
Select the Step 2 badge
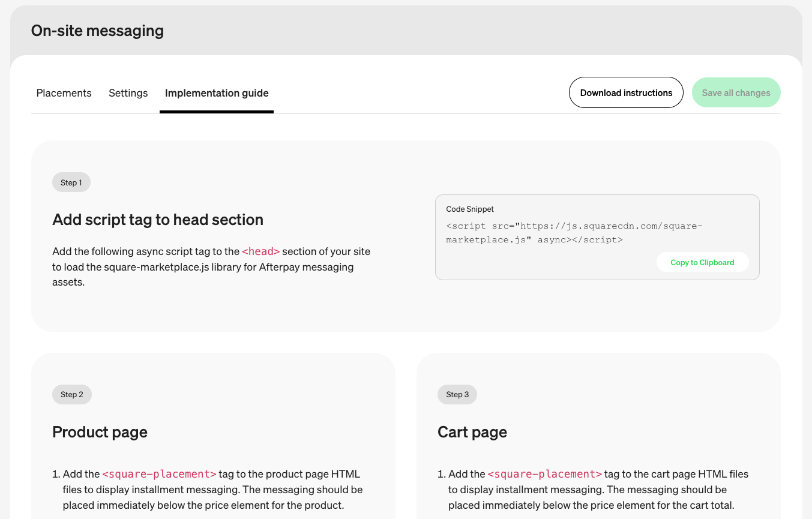coord(72,394)
